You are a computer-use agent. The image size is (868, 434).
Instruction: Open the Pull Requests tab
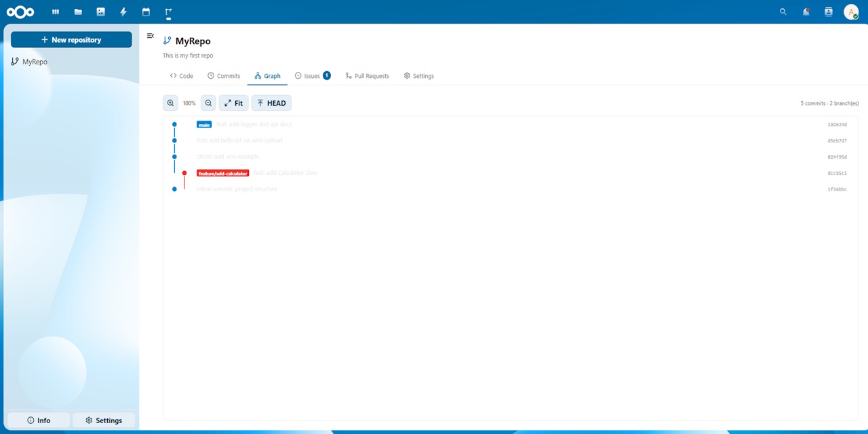pos(367,76)
